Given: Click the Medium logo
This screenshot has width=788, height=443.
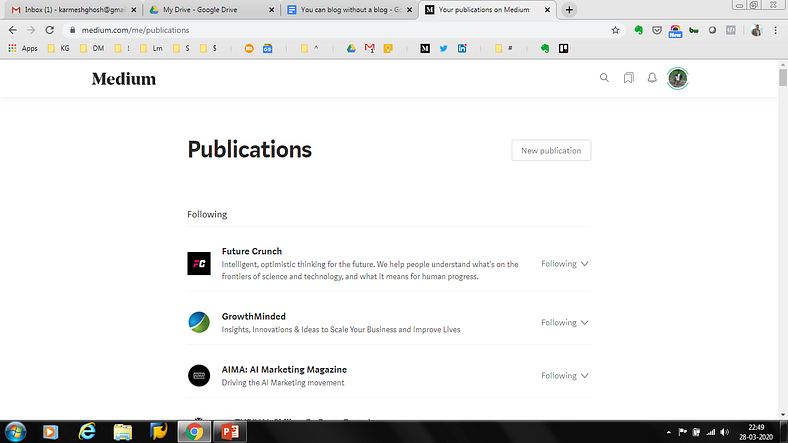Looking at the screenshot, I should click(124, 79).
